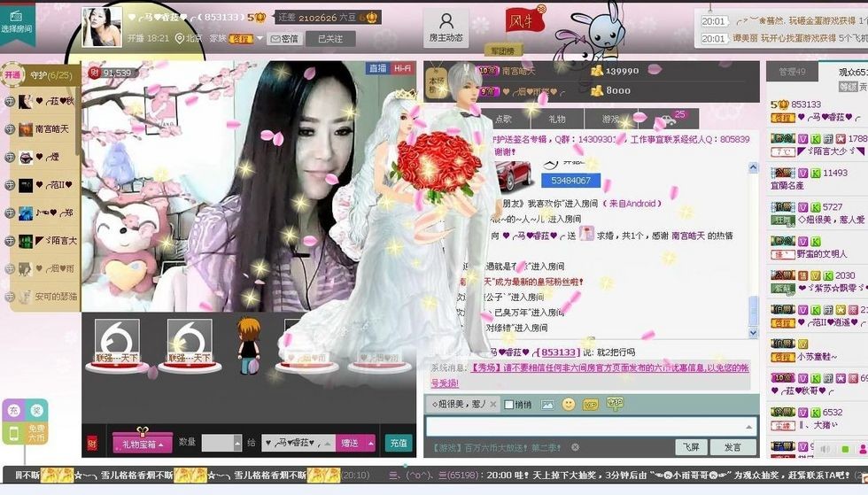Click the 飞屏 fly-screen button
The height and width of the screenshot is (495, 868).
click(x=691, y=447)
